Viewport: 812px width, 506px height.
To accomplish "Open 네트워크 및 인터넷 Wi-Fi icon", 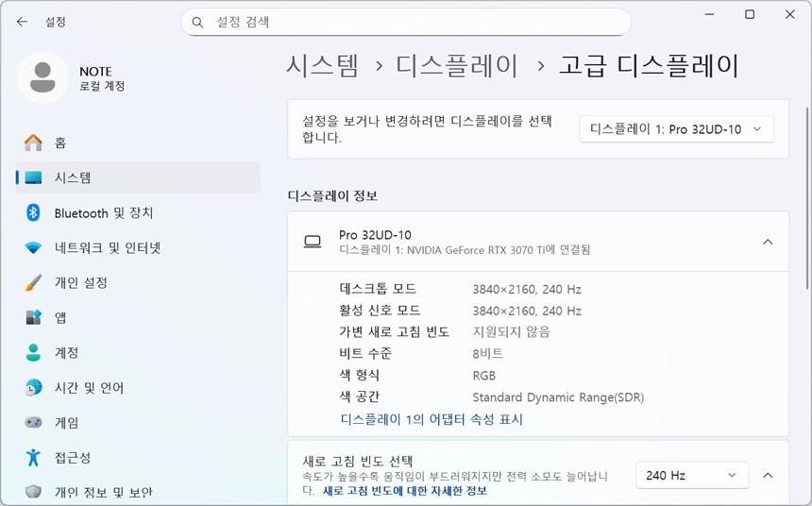I will (33, 247).
